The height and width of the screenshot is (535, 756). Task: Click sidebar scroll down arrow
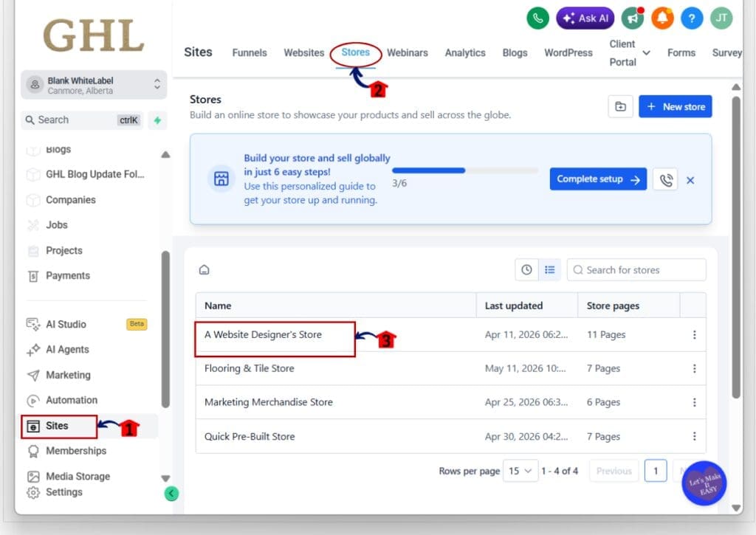[165, 479]
